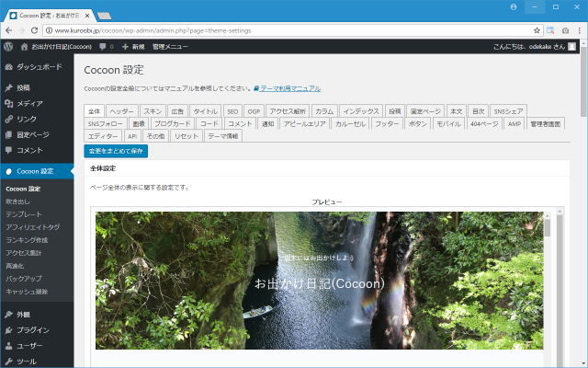The image size is (588, 368).
Task: Switch to the タイトル tab
Action: [x=205, y=111]
